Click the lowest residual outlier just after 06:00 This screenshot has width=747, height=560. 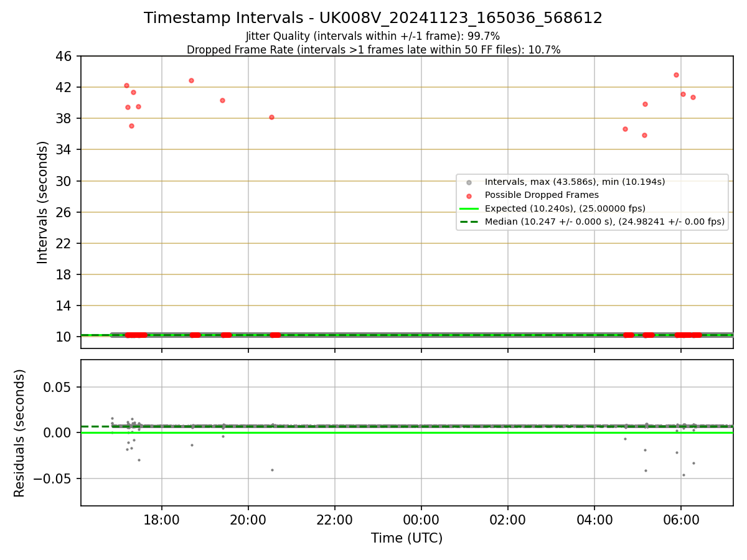[684, 475]
